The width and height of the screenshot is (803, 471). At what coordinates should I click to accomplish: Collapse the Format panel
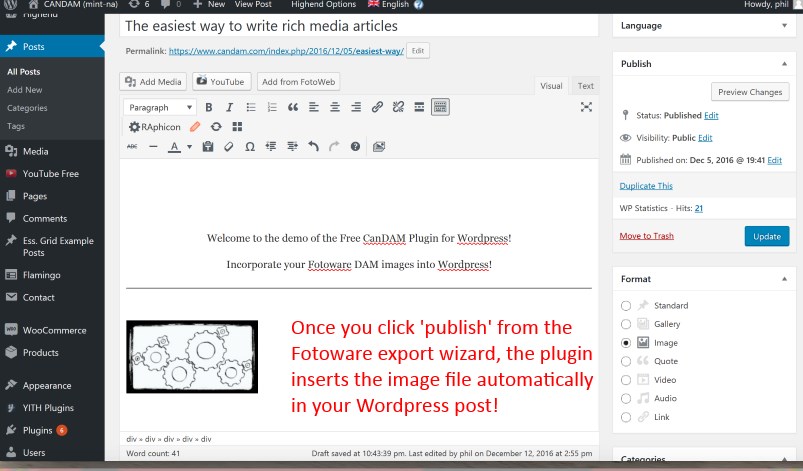point(784,279)
